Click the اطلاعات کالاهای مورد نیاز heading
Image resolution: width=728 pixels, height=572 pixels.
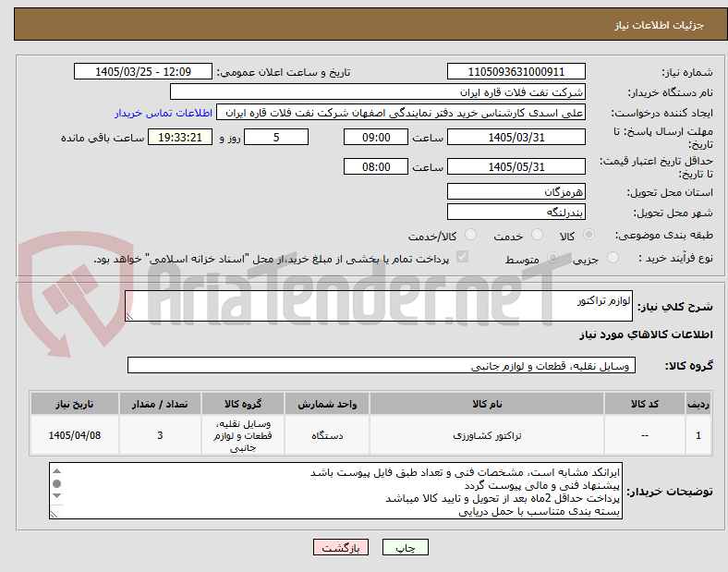(646, 335)
